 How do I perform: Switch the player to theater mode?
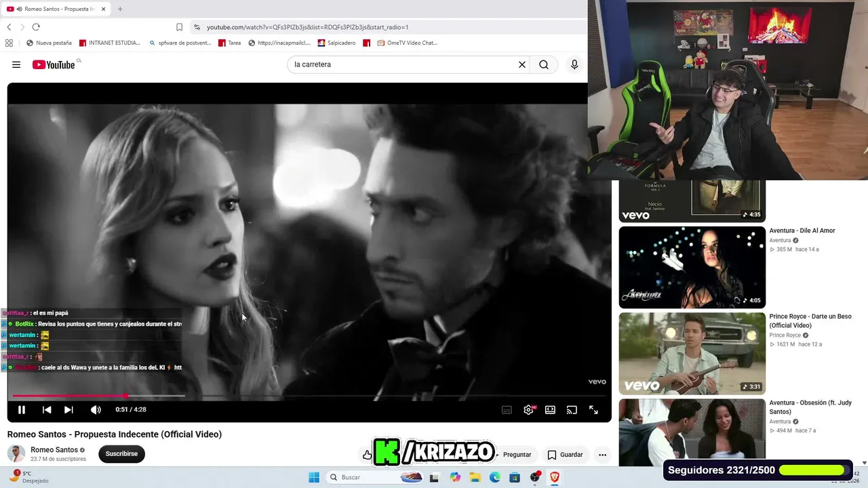[550, 409]
